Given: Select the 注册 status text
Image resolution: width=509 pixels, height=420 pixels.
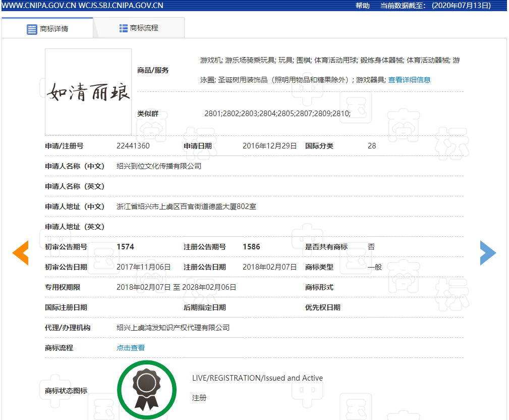Looking at the screenshot, I should (199, 398).
